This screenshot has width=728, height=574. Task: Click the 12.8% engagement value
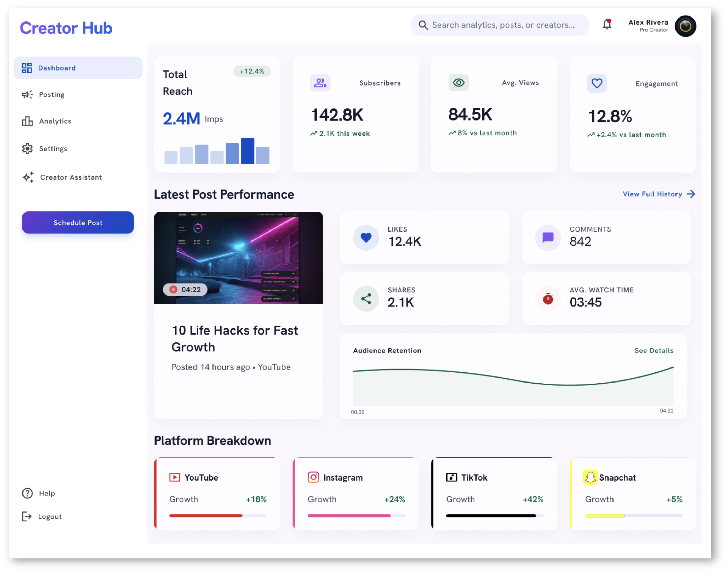tap(610, 116)
